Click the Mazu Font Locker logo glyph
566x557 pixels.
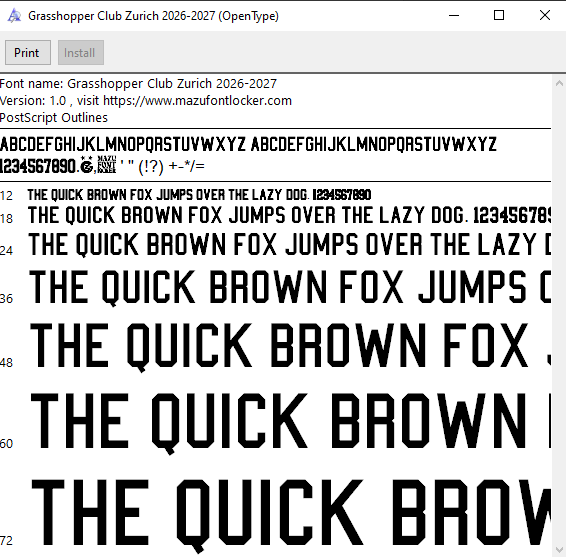107,165
